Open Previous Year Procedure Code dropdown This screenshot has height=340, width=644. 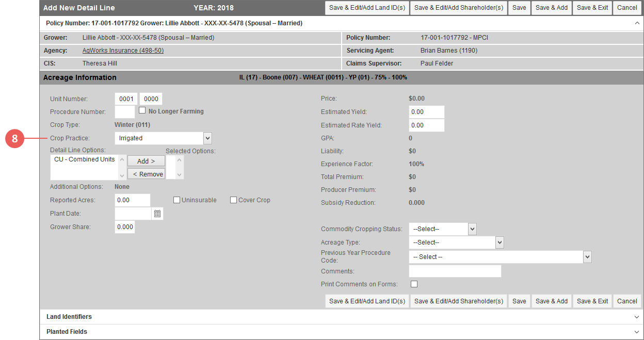pos(500,257)
